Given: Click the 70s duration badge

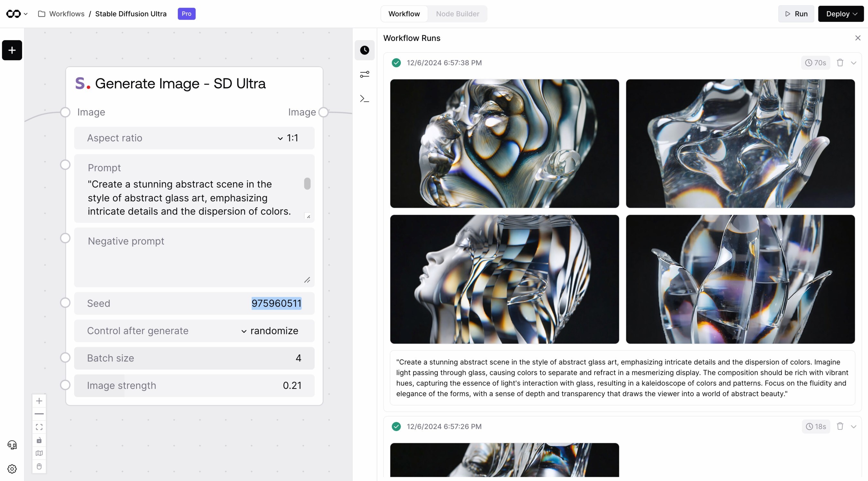Looking at the screenshot, I should click(x=815, y=63).
